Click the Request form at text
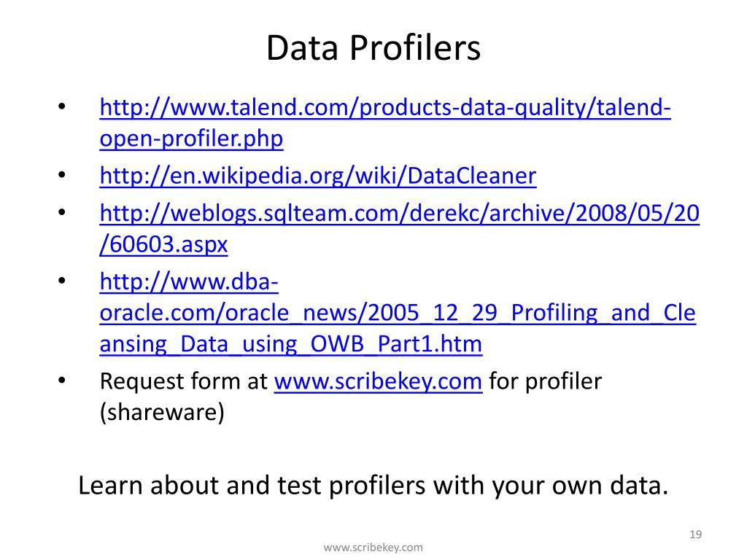 click(x=183, y=382)
